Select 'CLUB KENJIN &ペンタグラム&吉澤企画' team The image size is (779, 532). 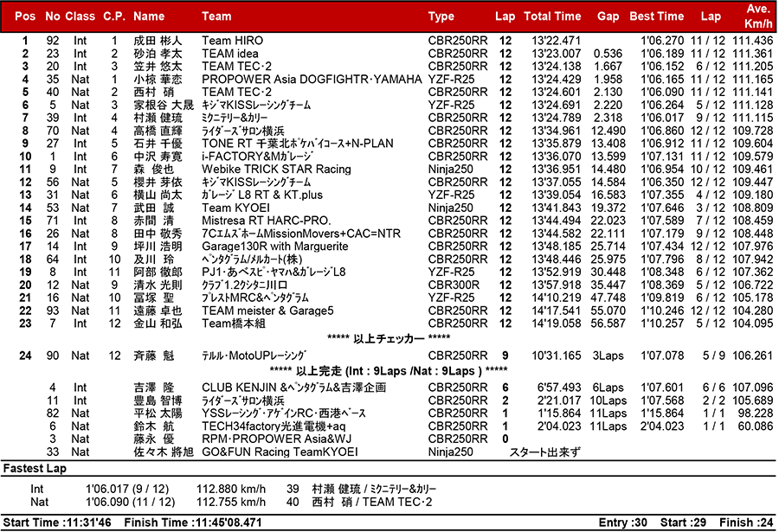(293, 388)
